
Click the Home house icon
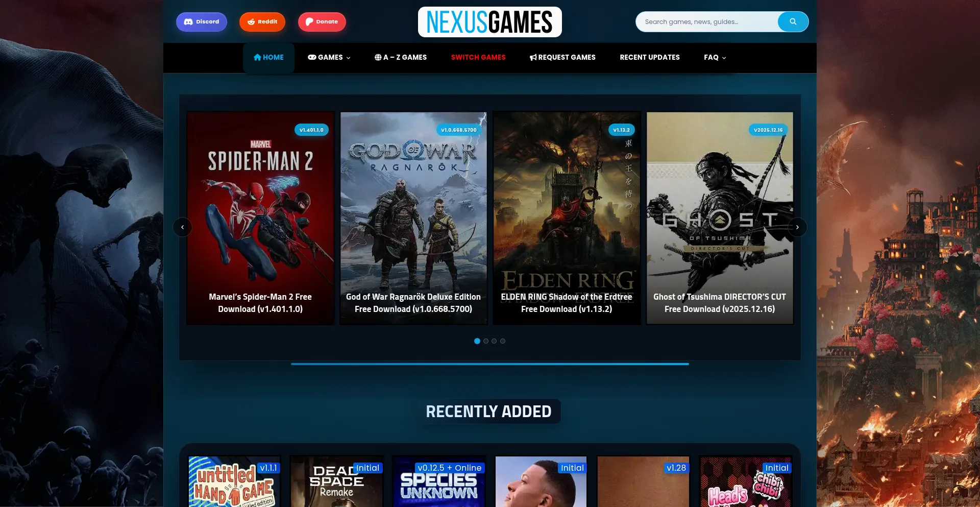258,58
